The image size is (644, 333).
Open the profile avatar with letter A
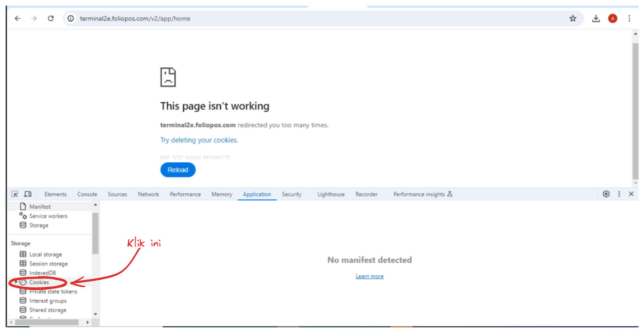click(613, 19)
